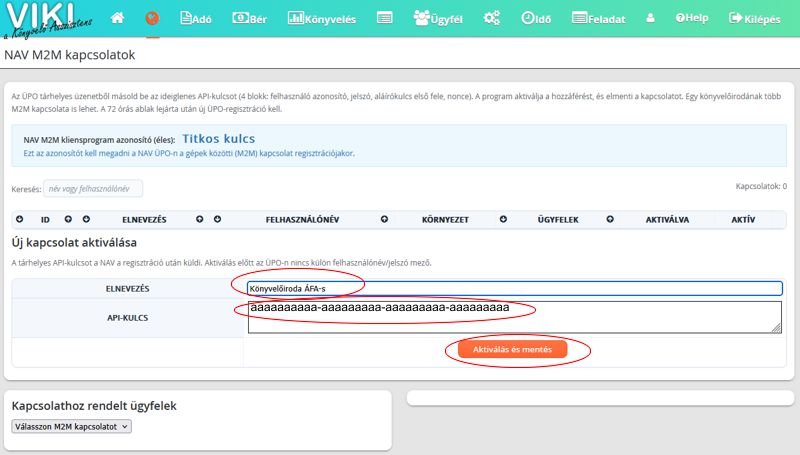Open the VIKI logo home link
The image size is (800, 455).
click(x=48, y=20)
